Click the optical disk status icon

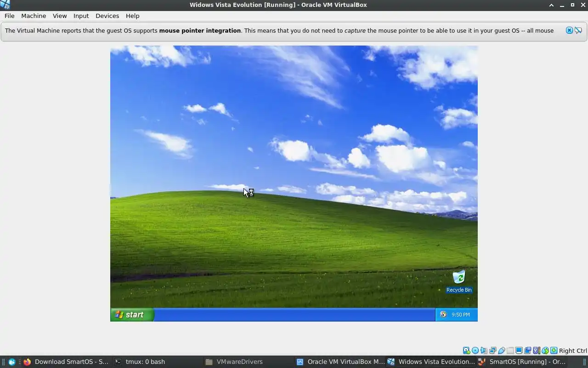475,351
